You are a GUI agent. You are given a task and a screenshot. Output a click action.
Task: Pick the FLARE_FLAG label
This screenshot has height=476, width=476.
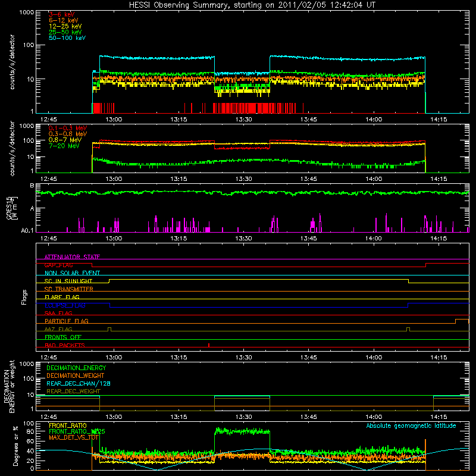click(62, 297)
